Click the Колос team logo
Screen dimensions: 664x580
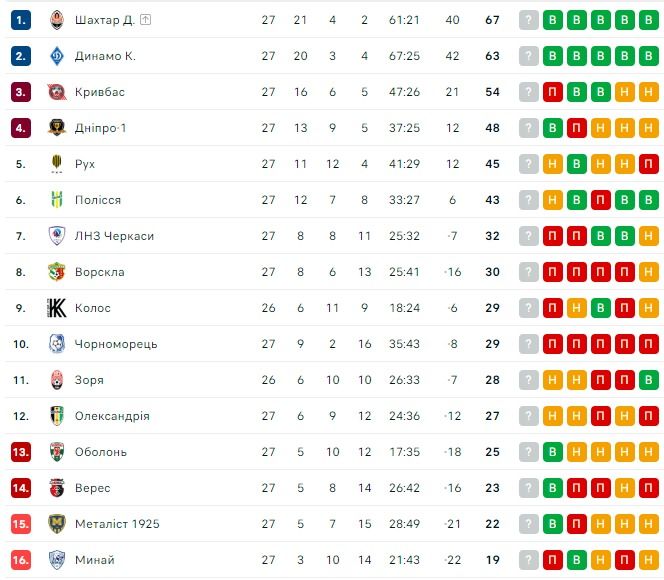[56, 308]
